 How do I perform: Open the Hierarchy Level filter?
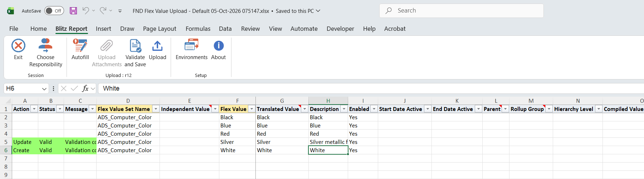pos(599,109)
